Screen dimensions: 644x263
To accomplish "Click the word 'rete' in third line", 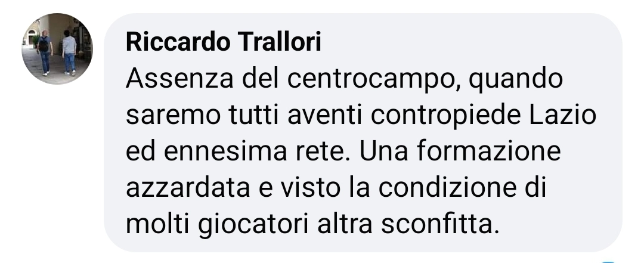I will pos(323,151).
